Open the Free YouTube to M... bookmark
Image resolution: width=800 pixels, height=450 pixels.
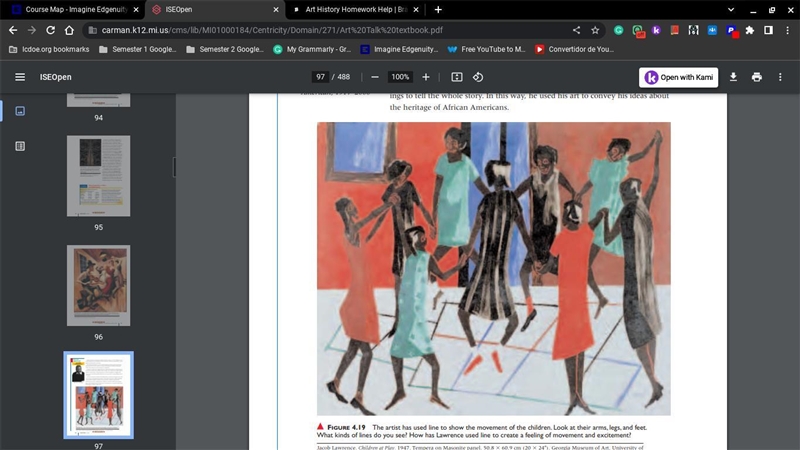pos(487,49)
